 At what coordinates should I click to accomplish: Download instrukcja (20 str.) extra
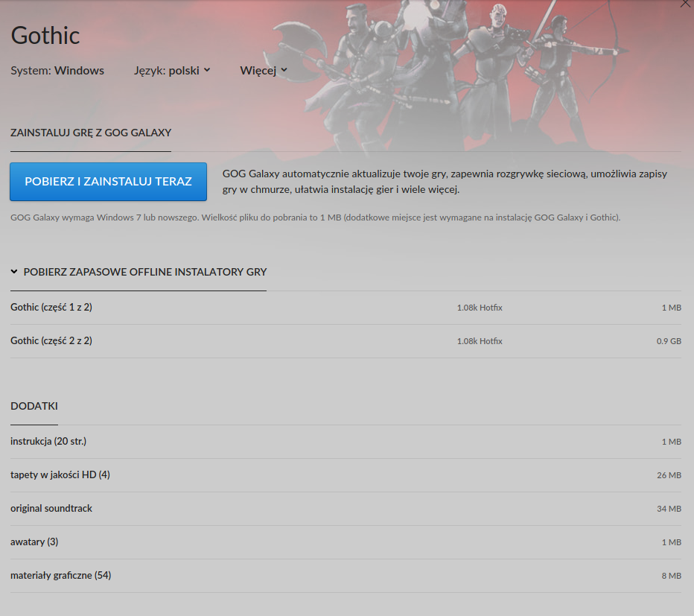coord(346,442)
